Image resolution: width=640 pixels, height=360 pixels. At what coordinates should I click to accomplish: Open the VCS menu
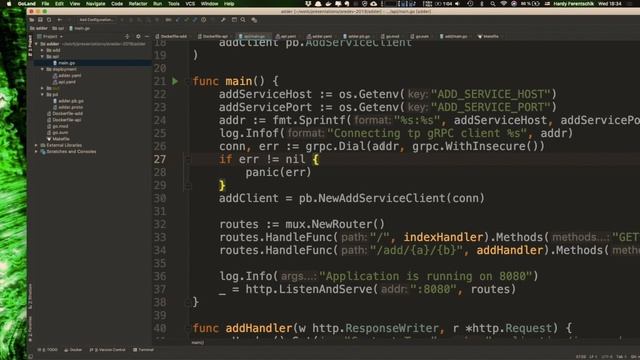tap(190, 4)
